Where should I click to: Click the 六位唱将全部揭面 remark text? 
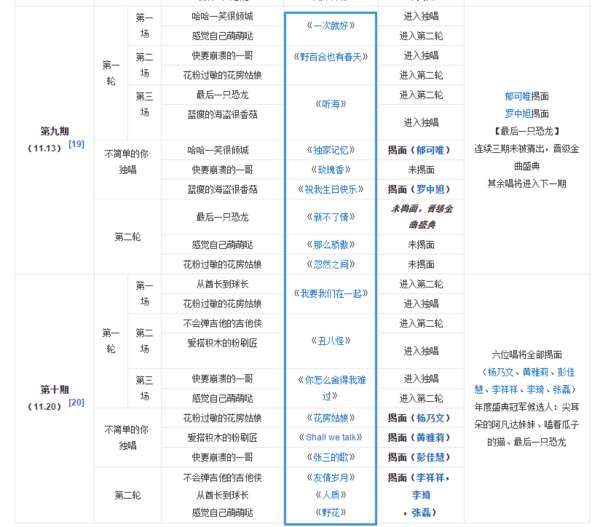pyautogui.click(x=527, y=355)
